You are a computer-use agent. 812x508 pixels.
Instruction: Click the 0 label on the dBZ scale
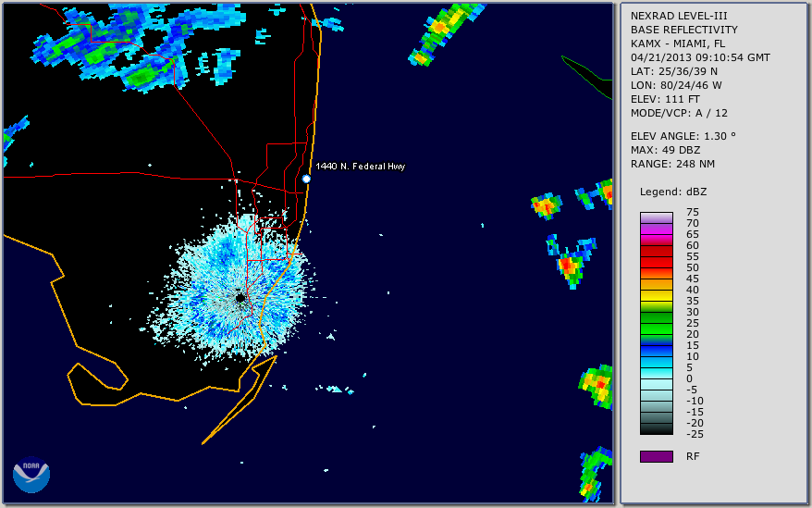(x=689, y=379)
